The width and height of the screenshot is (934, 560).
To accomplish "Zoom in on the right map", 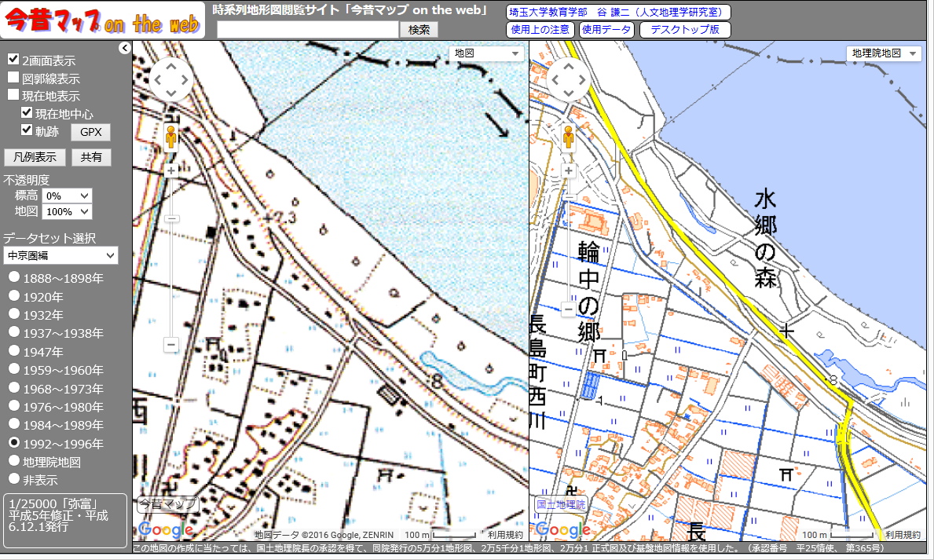I will coord(568,171).
